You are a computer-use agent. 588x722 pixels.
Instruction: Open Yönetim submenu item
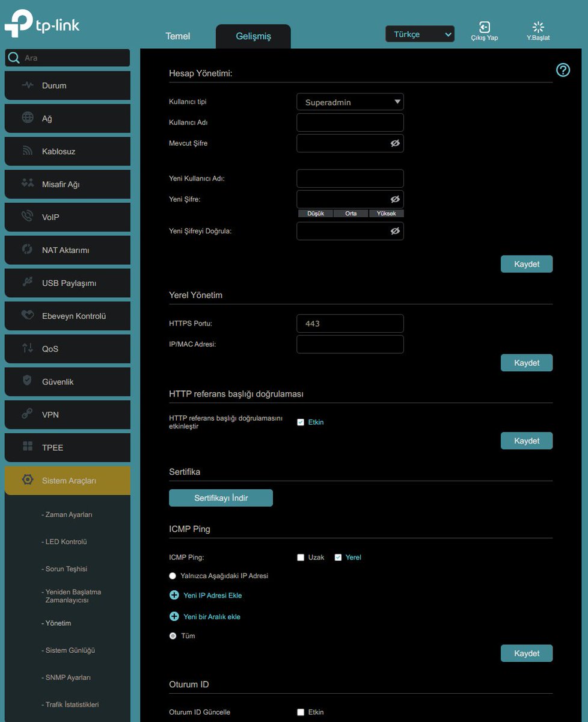click(56, 623)
